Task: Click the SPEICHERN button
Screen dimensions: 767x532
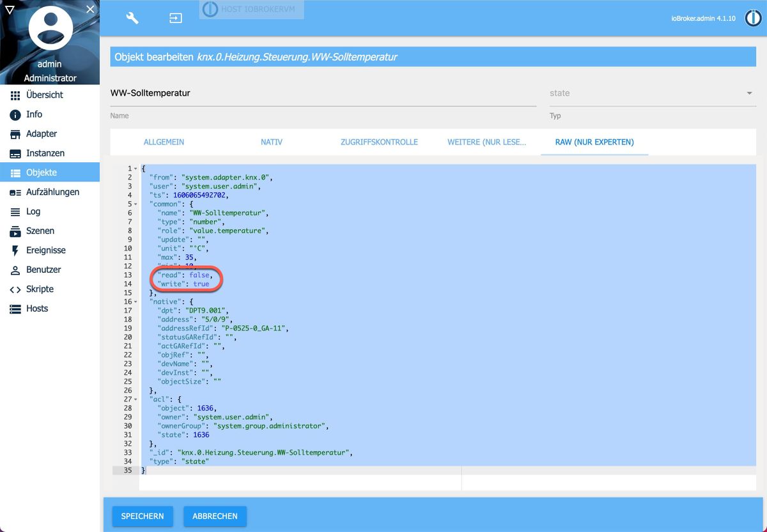Action: point(143,516)
